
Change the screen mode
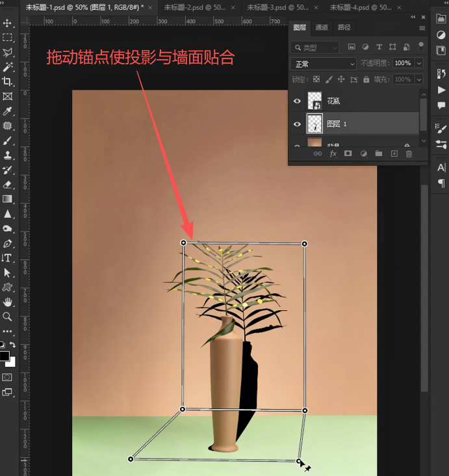point(7,392)
